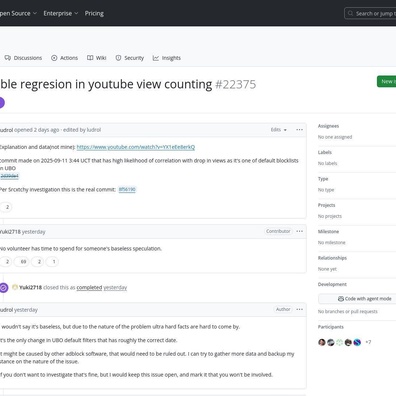Click the reaction showing 69
Screen dimensions: 396x396
pyautogui.click(x=21, y=262)
